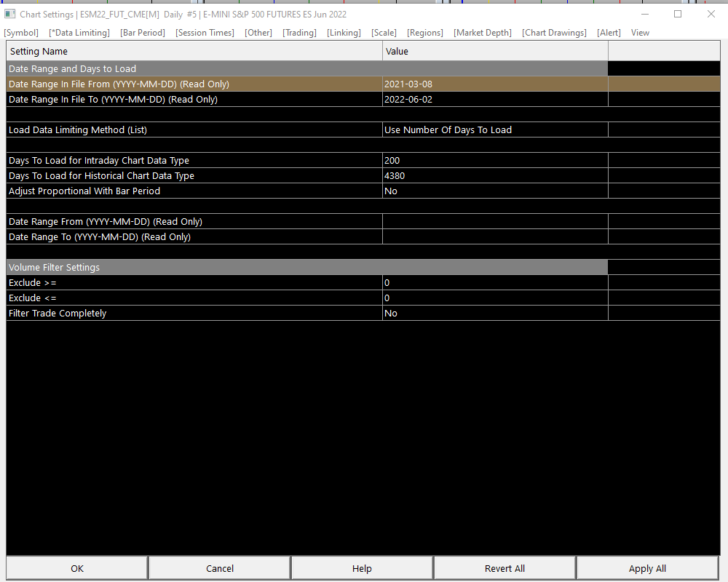Image resolution: width=728 pixels, height=582 pixels.
Task: Open the [Scale] tab
Action: point(384,33)
